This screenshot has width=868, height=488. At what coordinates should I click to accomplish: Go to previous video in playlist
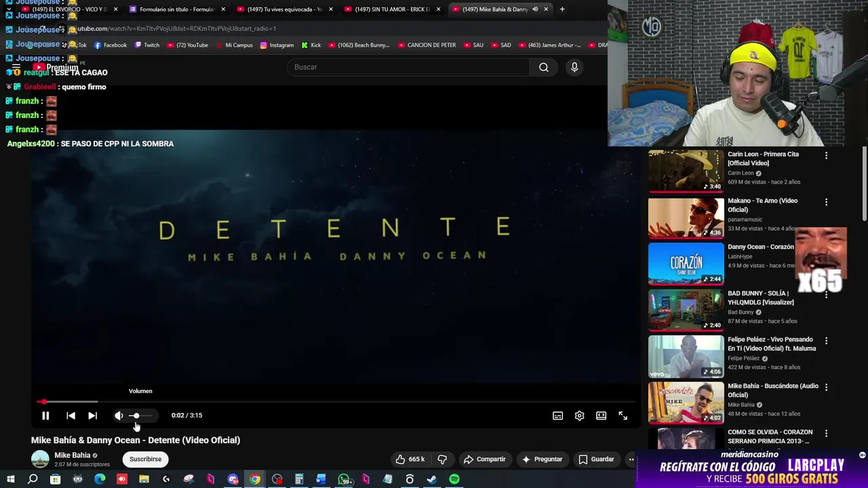tap(71, 415)
